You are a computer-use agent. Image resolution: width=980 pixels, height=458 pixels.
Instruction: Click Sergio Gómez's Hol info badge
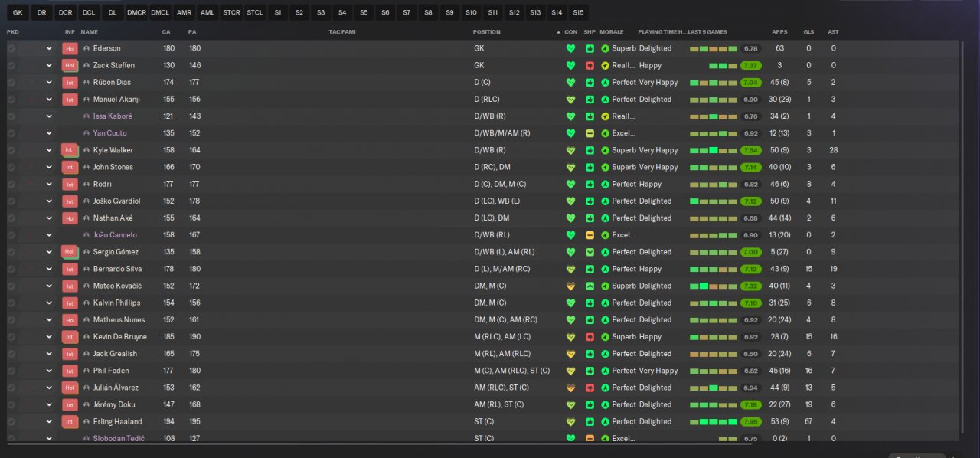(70, 252)
